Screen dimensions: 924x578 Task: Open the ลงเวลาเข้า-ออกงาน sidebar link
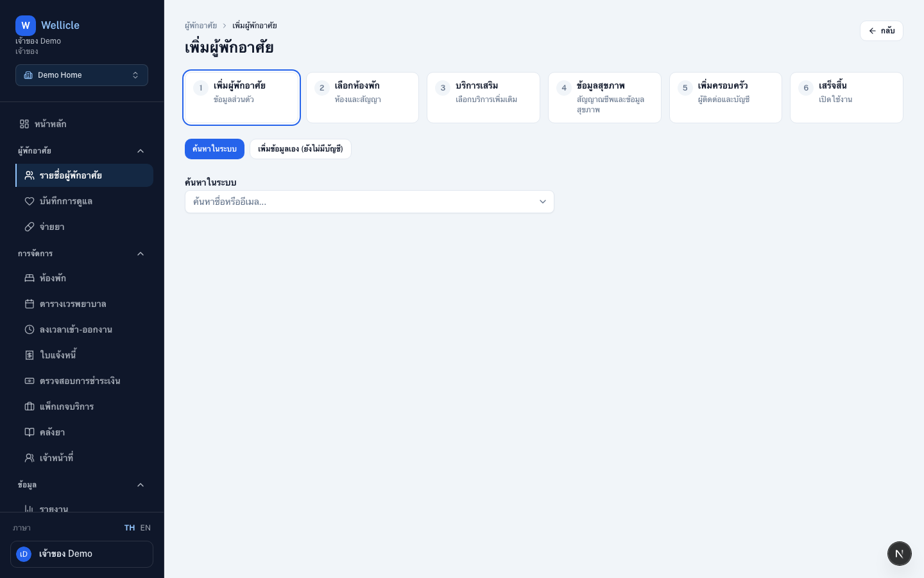point(84,329)
